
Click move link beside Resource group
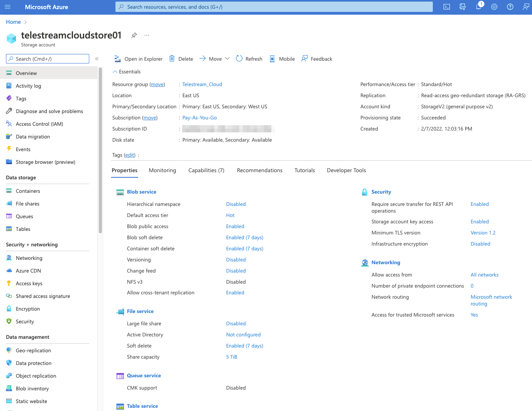tap(157, 84)
